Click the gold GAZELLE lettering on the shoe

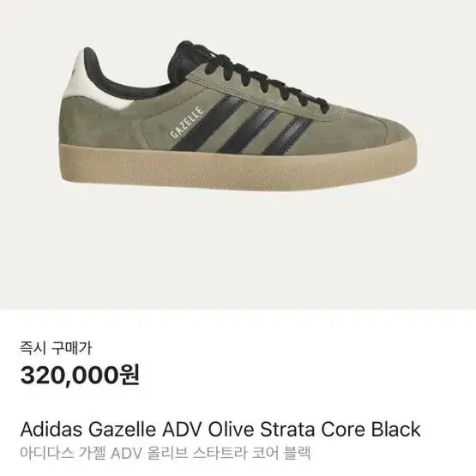click(186, 122)
